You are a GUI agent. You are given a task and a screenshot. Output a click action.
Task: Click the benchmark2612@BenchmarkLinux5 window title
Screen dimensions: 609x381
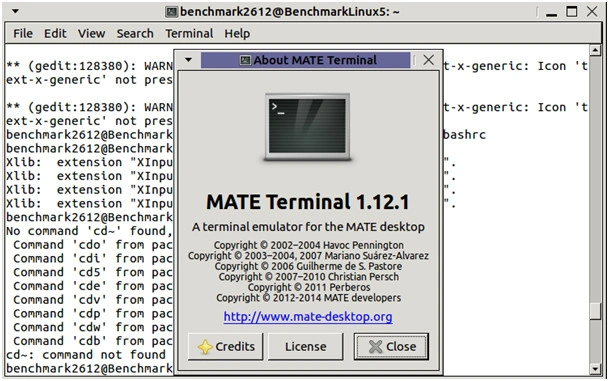(290, 12)
